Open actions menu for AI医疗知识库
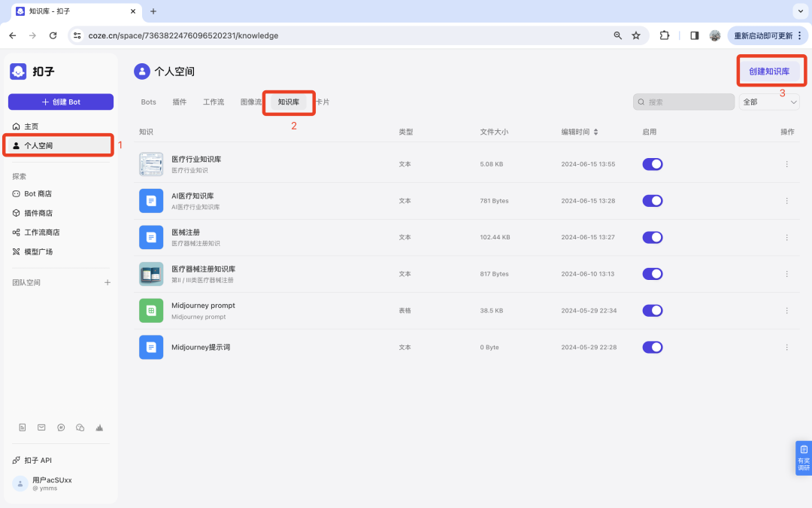 pyautogui.click(x=786, y=201)
